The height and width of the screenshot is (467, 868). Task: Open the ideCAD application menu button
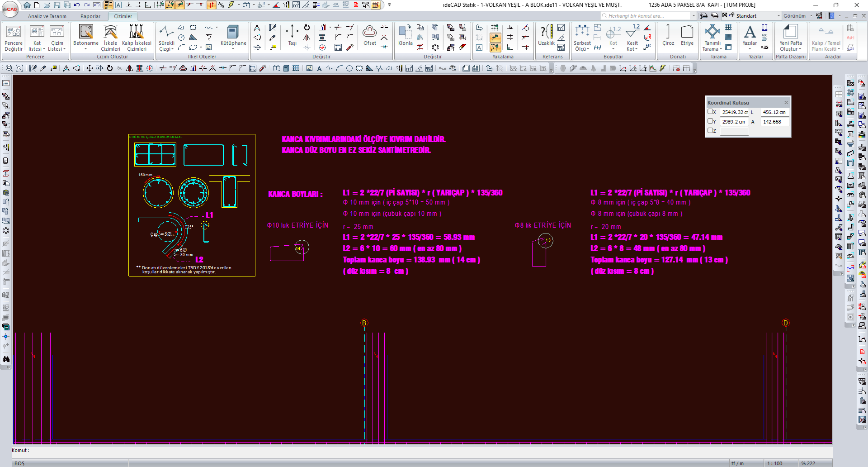coord(10,9)
